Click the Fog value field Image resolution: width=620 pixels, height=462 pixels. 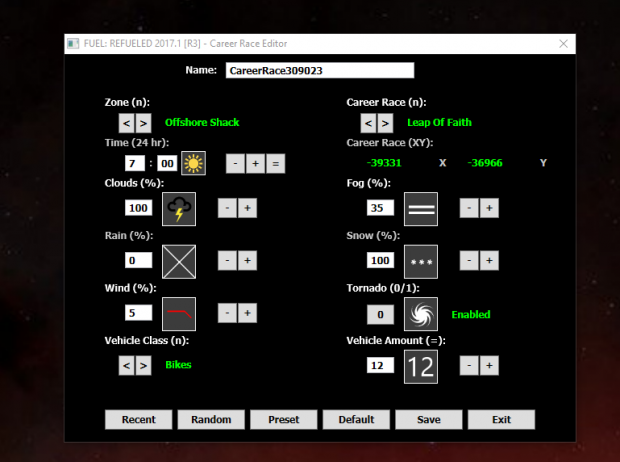[x=380, y=208]
